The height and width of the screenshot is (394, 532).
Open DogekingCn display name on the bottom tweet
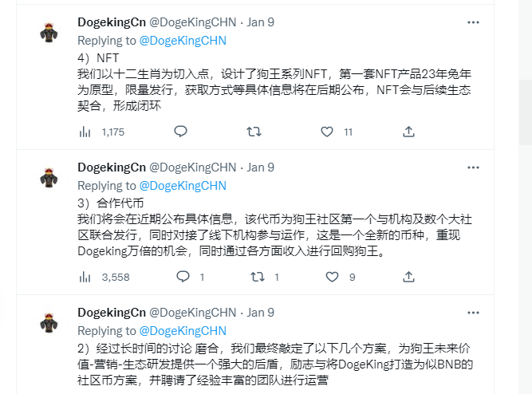click(112, 313)
